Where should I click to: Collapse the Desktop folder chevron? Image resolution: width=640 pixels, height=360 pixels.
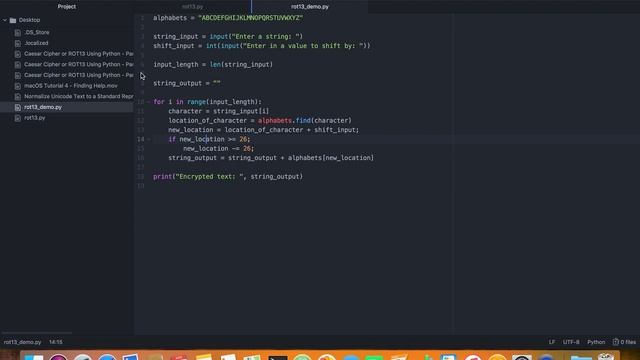tap(5, 20)
